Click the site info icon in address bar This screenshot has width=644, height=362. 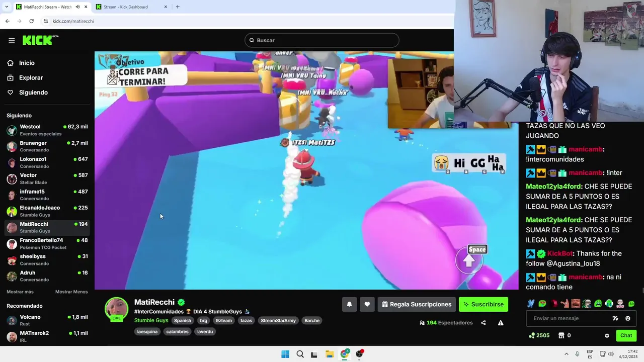46,21
